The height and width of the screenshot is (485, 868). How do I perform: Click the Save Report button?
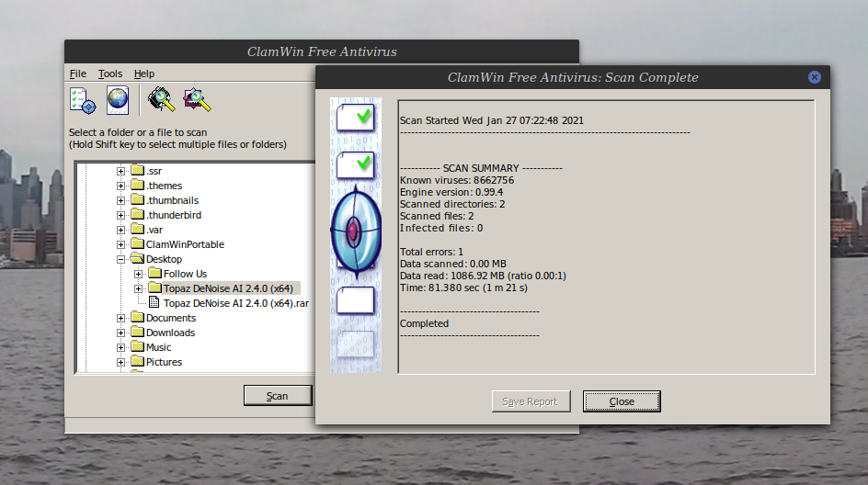(x=531, y=401)
